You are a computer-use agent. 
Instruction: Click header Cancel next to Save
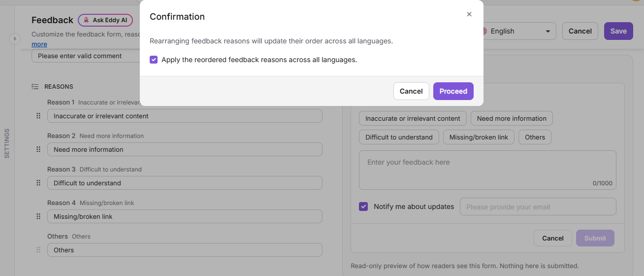(x=580, y=31)
